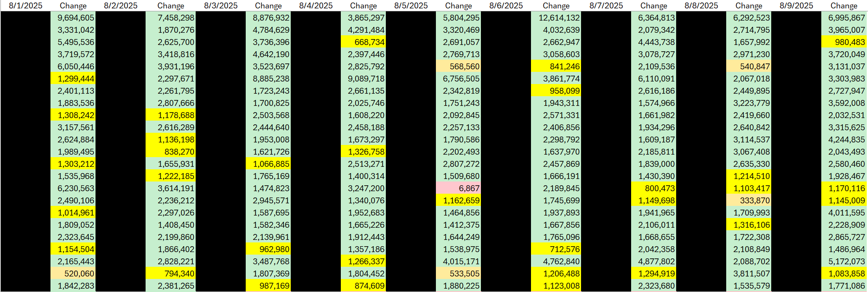Select yellow cell 874,609
The image size is (868, 292).
click(x=363, y=286)
